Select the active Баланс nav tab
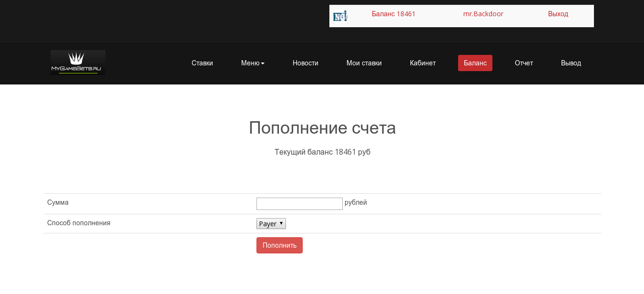Image resolution: width=644 pixels, height=294 pixels. tap(475, 63)
